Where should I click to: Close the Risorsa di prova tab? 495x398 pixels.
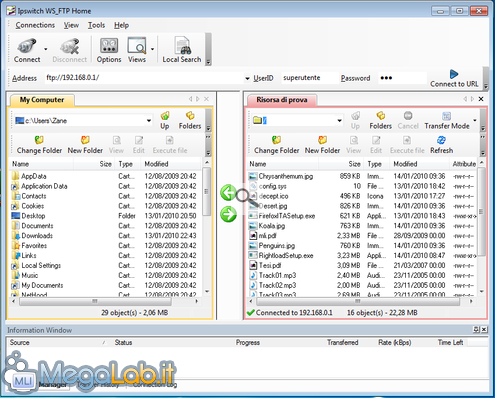[481, 99]
